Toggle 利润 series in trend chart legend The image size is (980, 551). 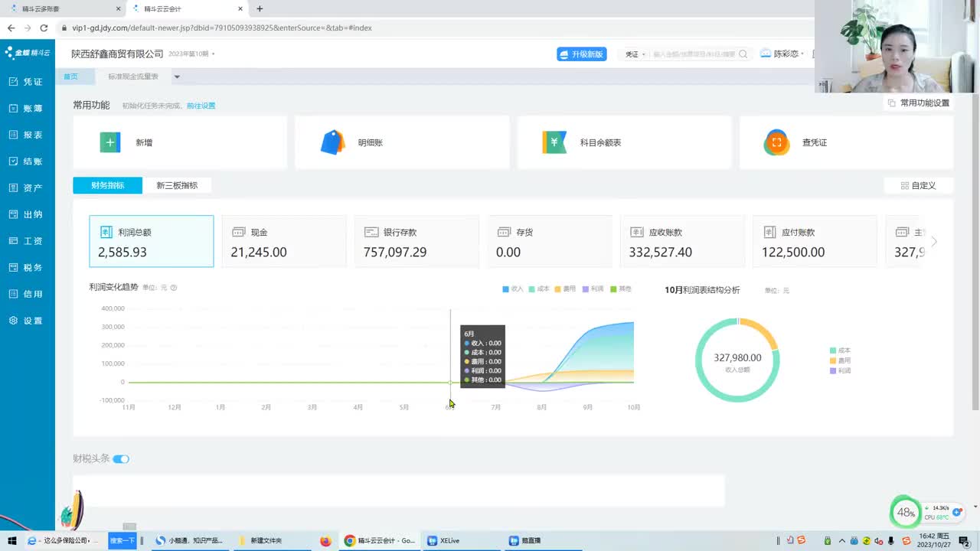tap(593, 289)
